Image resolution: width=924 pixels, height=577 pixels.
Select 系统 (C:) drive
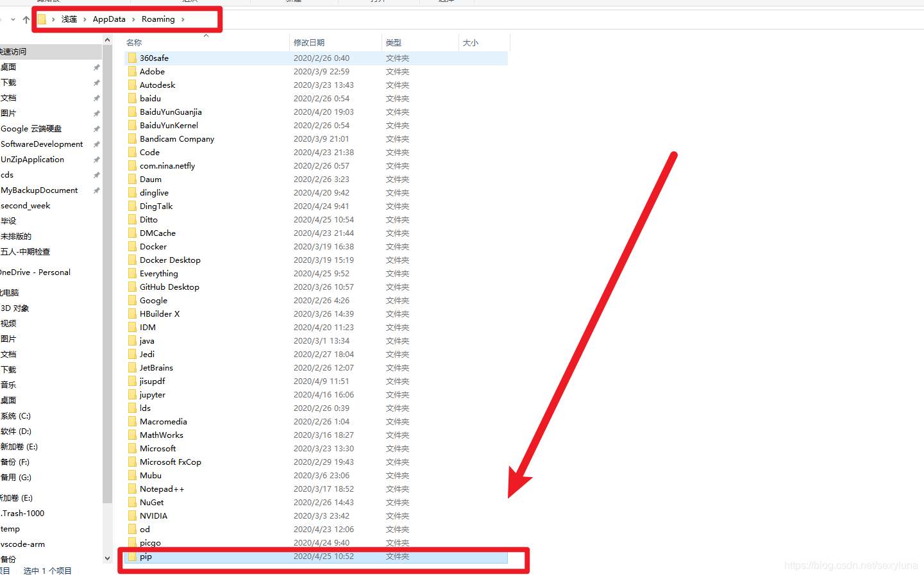pos(15,416)
